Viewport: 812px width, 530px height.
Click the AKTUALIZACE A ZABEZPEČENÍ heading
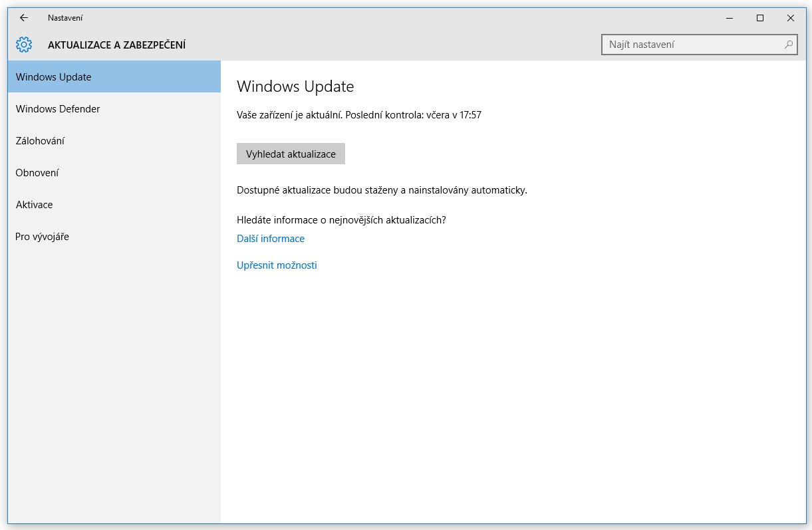(116, 45)
